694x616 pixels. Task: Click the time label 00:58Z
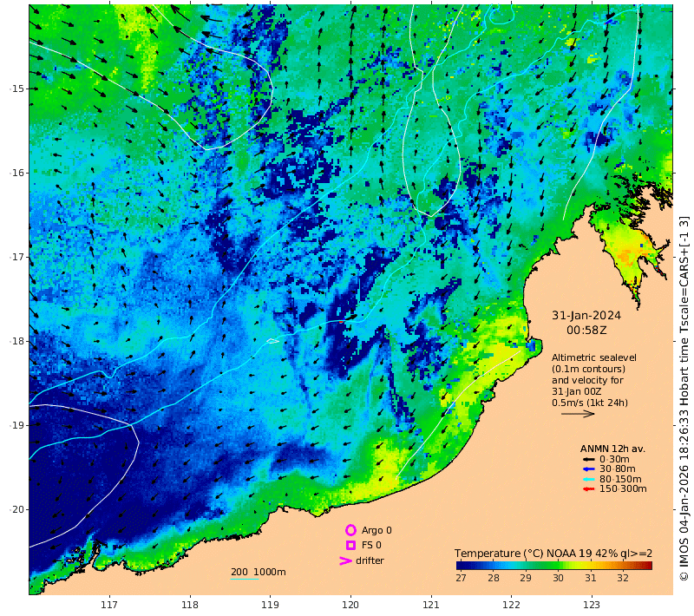coord(586,331)
